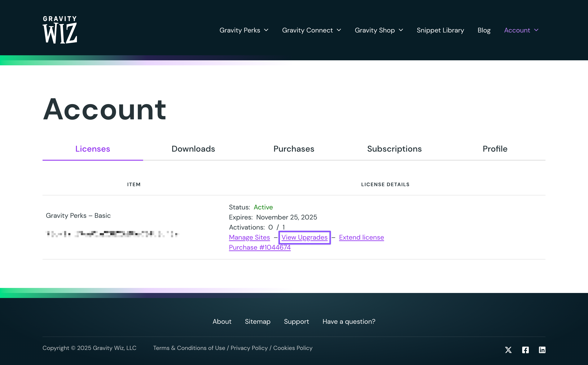Open Gravity Connect in the navigation
The height and width of the screenshot is (365, 588).
(307, 30)
